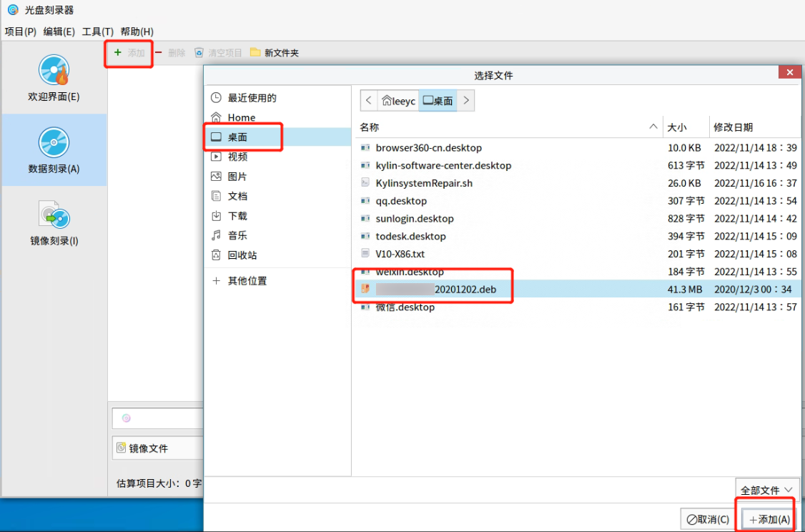Click the 41.3 MB size cell
805x532 pixels.
[x=685, y=289]
